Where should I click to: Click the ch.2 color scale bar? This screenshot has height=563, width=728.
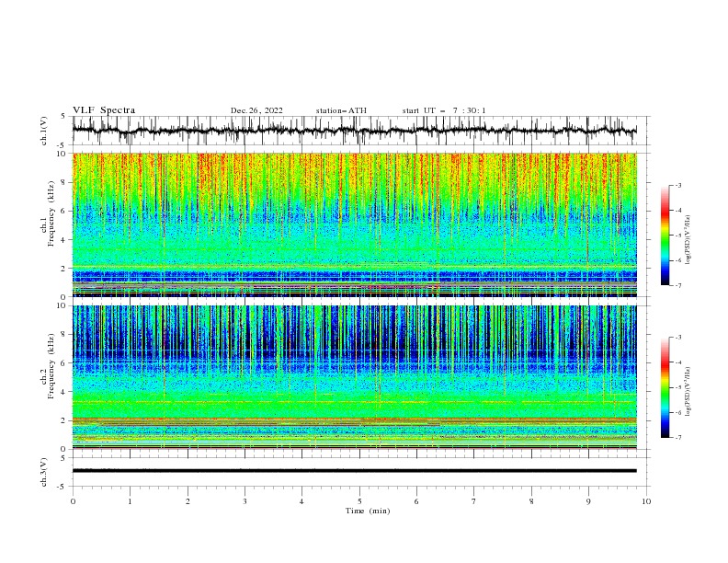coord(665,387)
